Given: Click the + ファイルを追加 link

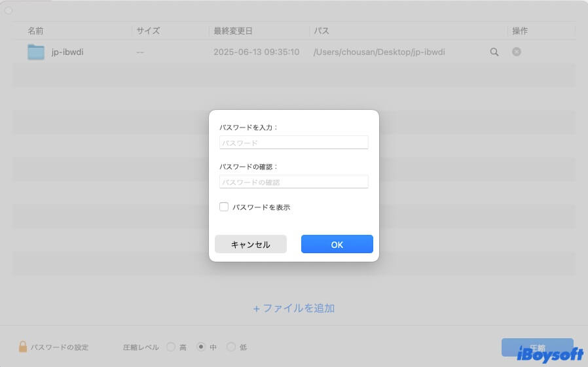Looking at the screenshot, I should point(293,308).
